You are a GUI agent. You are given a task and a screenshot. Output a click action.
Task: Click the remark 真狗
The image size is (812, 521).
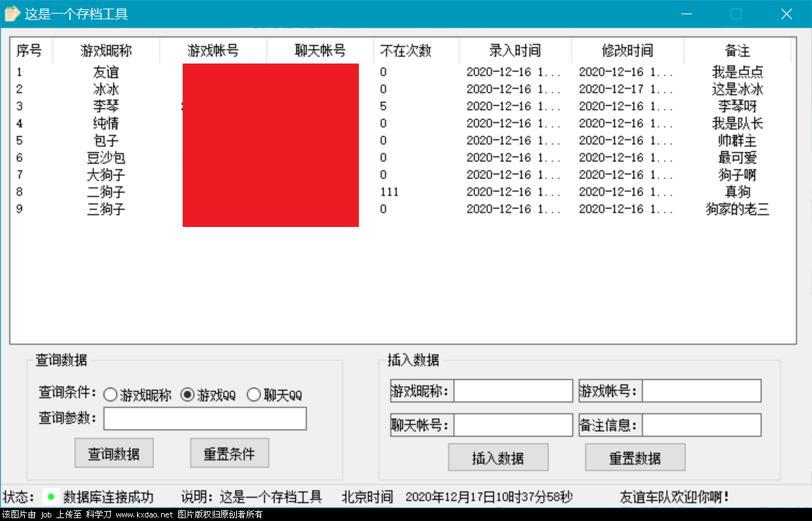(737, 191)
